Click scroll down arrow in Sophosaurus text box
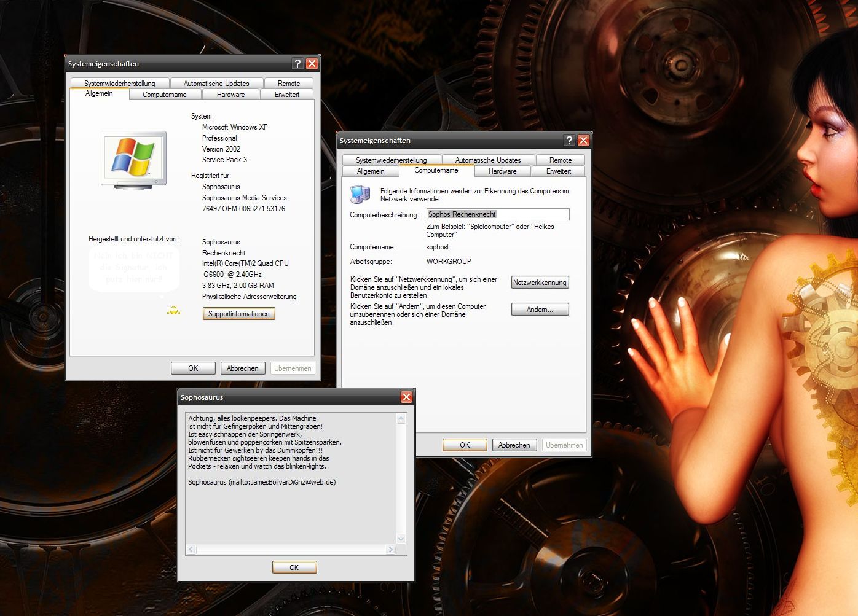Image resolution: width=858 pixels, height=616 pixels. [x=401, y=539]
